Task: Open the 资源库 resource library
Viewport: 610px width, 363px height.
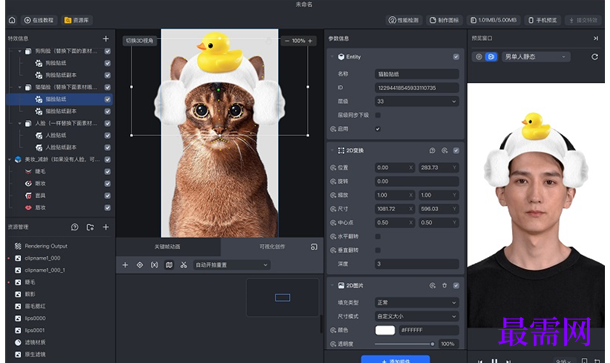Action: [77, 20]
